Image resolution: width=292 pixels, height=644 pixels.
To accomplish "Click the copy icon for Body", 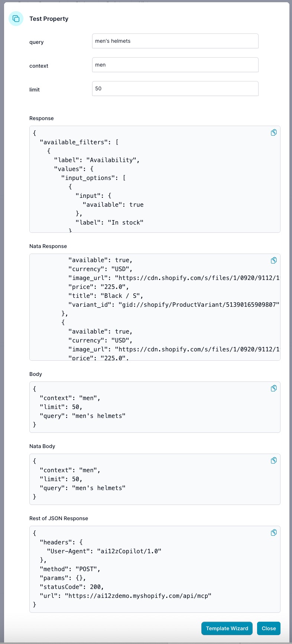I will [274, 388].
